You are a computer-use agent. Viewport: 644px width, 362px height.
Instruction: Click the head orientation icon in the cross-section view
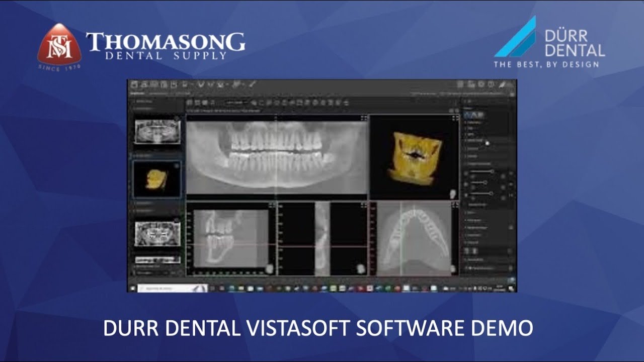pos(361,269)
